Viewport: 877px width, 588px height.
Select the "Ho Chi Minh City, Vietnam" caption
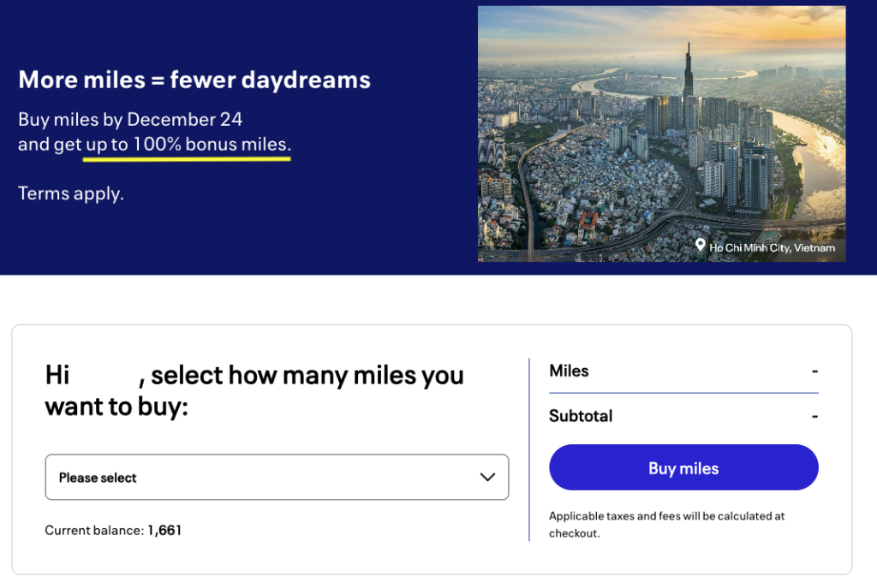click(772, 248)
